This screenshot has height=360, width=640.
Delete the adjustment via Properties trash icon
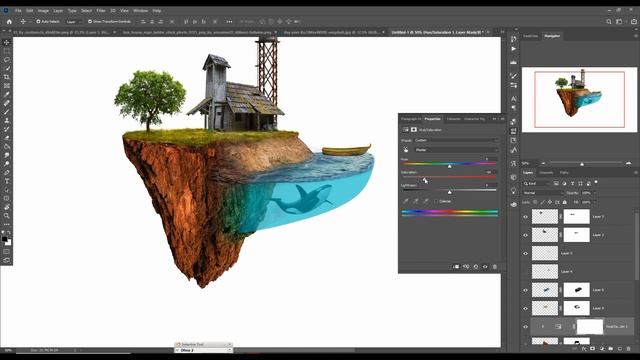[495, 267]
